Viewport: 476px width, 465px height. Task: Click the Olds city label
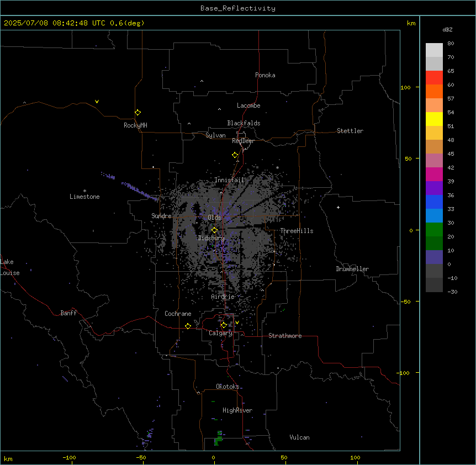click(214, 218)
